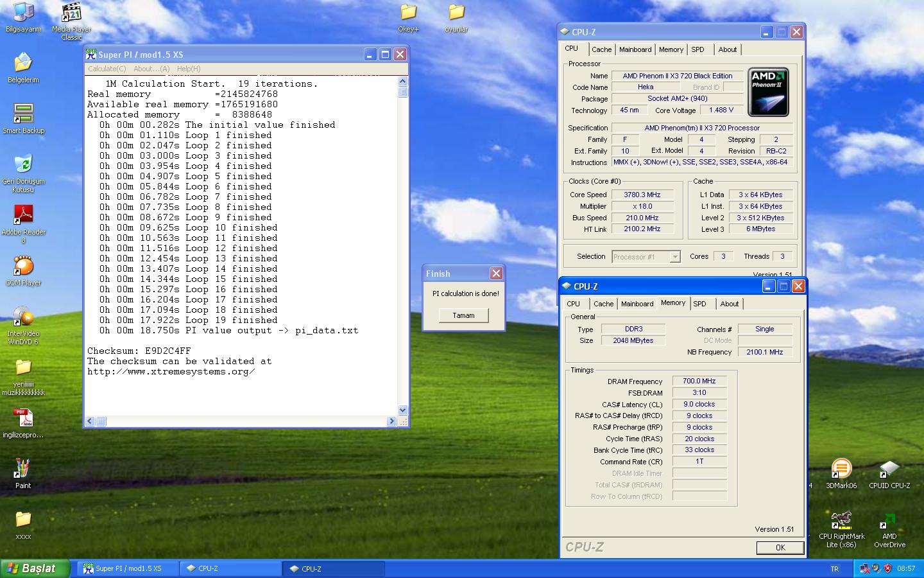Click Core Voltage 1.488 V value

click(x=722, y=110)
